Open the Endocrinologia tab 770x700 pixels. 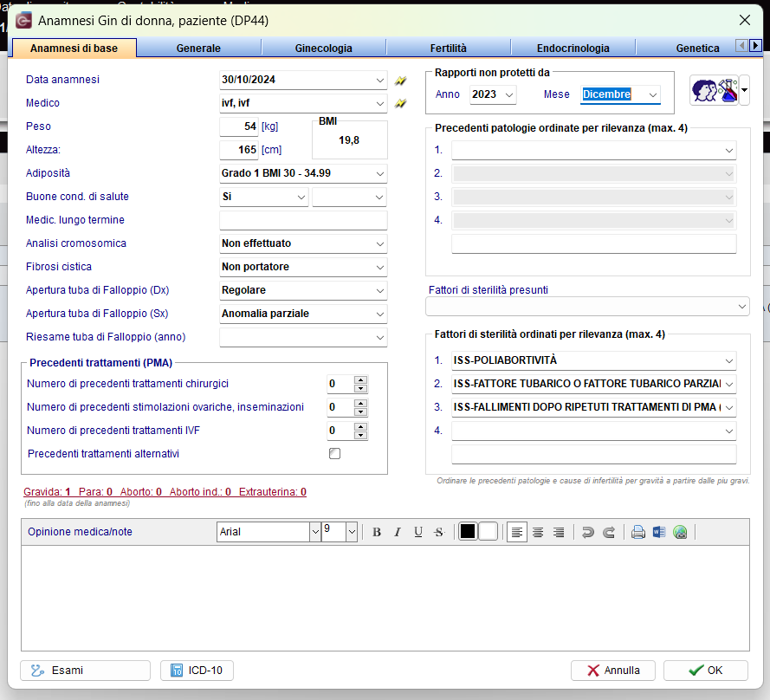tap(573, 49)
